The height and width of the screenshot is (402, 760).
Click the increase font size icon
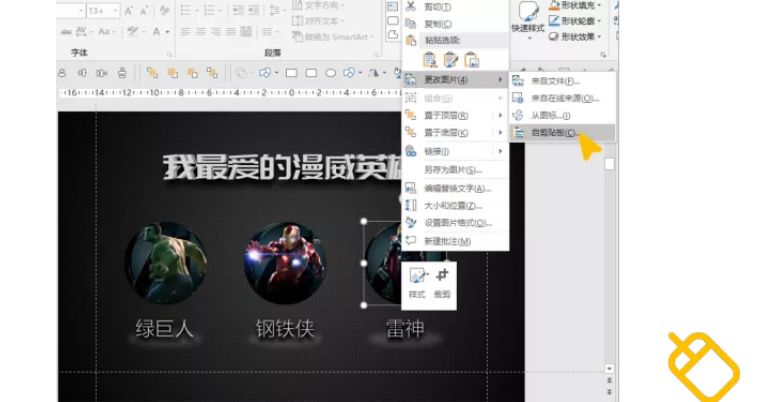(129, 11)
